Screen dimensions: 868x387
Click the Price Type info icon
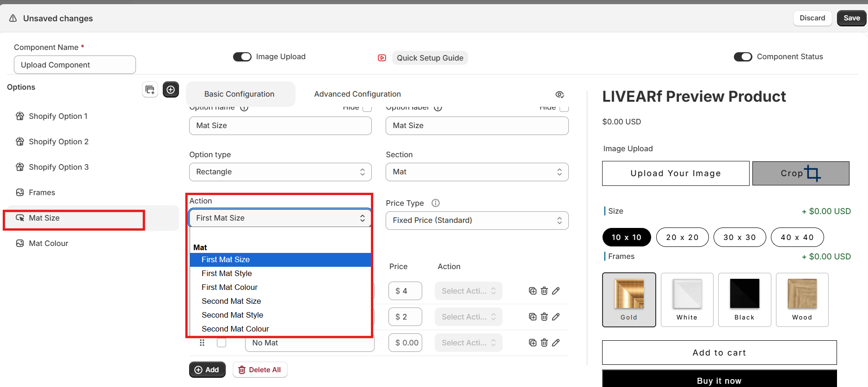pos(436,203)
